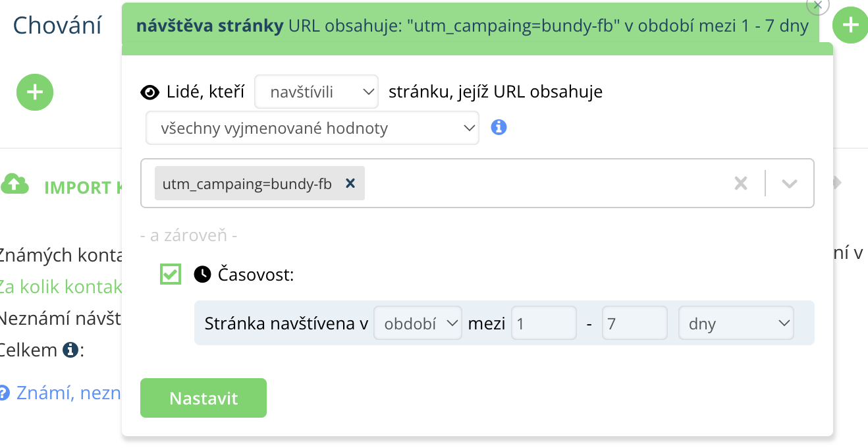Image resolution: width=868 pixels, height=448 pixels.
Task: Uncheck the Časovost checkbox
Action: pos(171,274)
